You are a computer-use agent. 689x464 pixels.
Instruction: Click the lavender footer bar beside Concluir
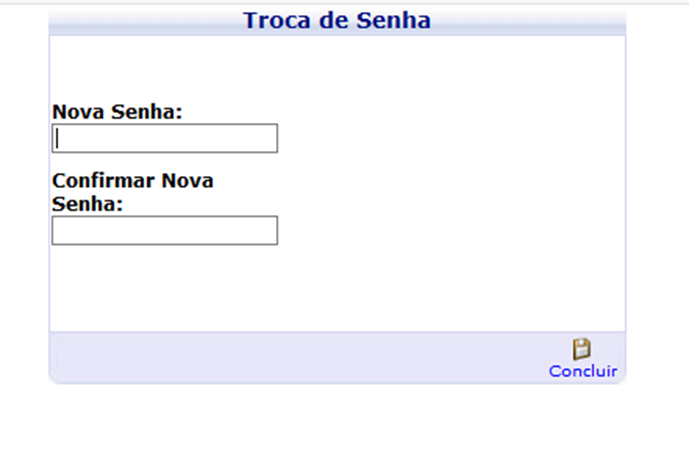coord(299,357)
